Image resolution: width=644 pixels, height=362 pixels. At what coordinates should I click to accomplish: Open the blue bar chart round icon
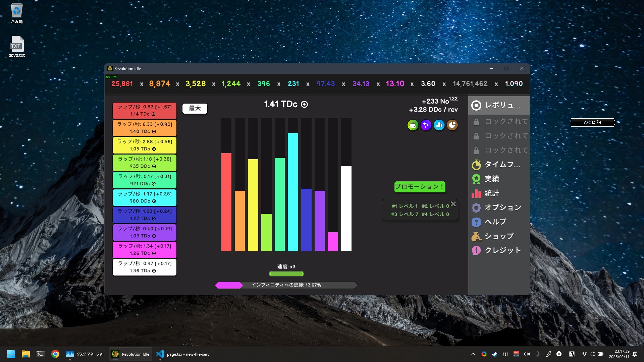point(439,125)
